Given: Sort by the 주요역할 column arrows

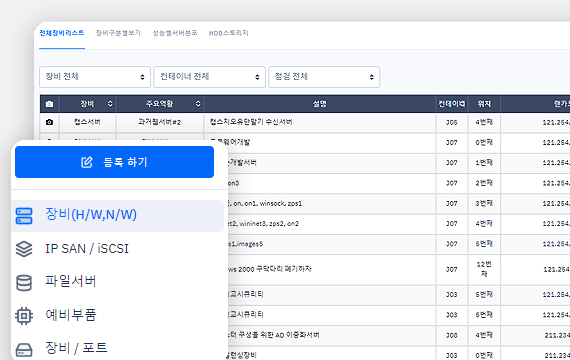Looking at the screenshot, I should tap(198, 104).
